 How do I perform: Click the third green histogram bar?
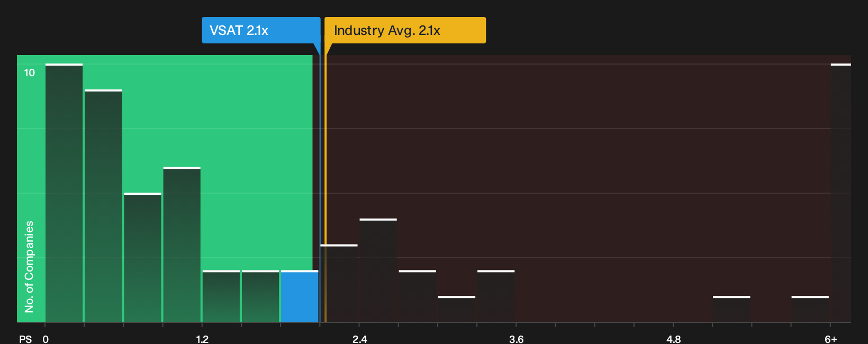click(x=142, y=258)
